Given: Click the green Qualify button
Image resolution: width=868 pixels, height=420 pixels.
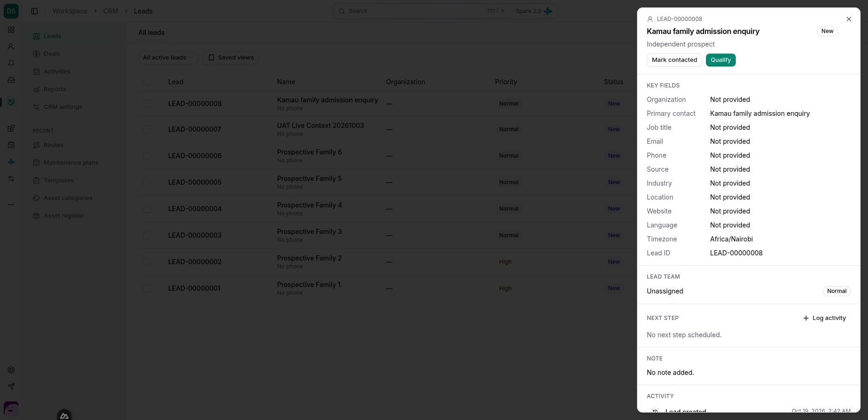Looking at the screenshot, I should (720, 60).
